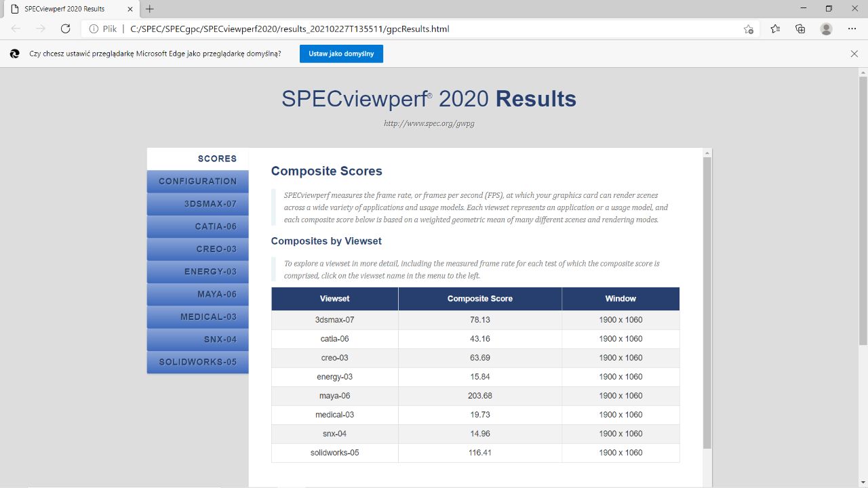Click 1900 x 1060 in maya-06 row
The width and height of the screenshot is (868, 488).
click(620, 396)
